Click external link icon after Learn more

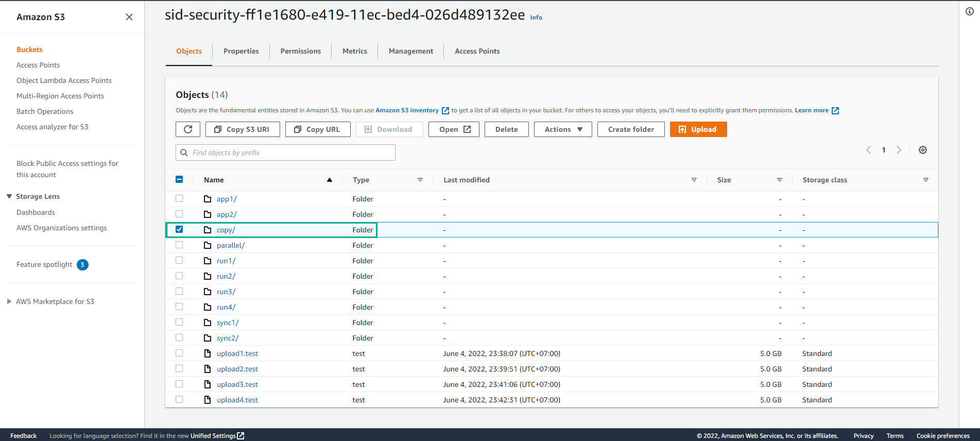835,111
